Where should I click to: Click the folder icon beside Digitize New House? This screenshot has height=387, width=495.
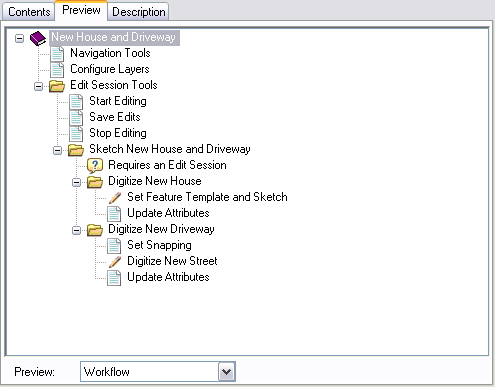coord(95,182)
